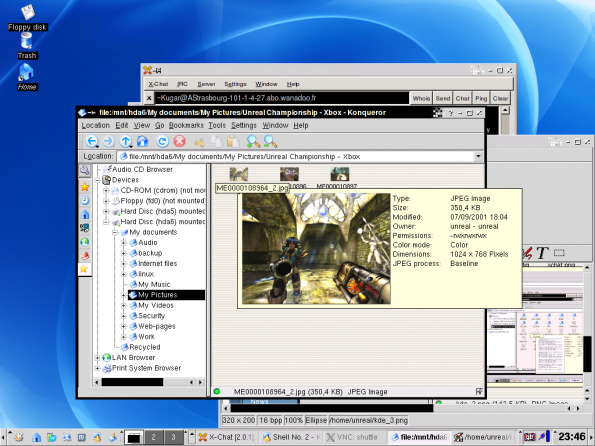Click the Forward arrow in Konqueror toolbar
Image resolution: width=595 pixels, height=446 pixels.
(109, 141)
